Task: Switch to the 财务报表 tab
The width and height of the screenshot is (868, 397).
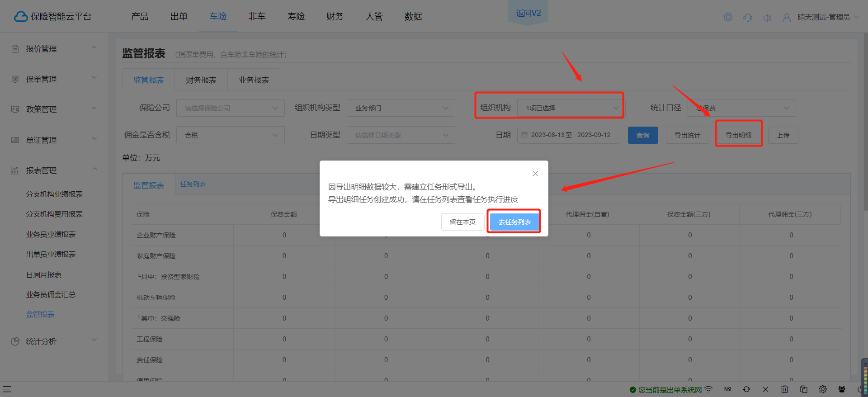Action: tap(201, 80)
